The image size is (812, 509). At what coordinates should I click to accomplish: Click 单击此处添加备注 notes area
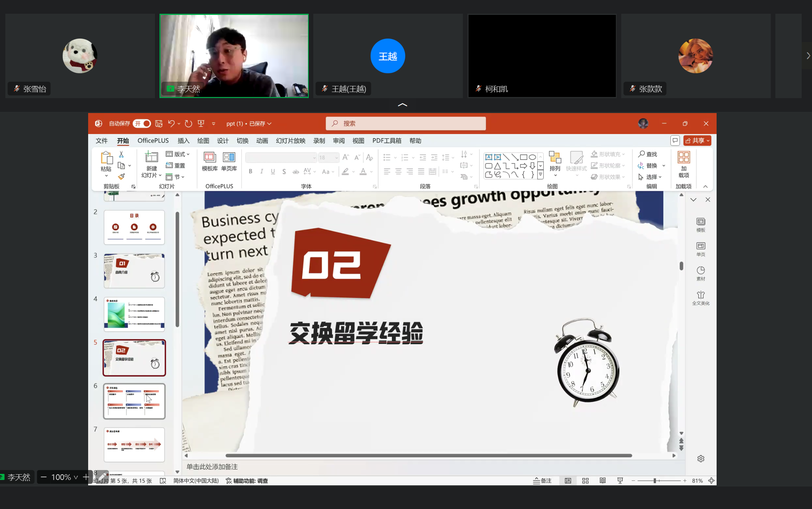pyautogui.click(x=212, y=467)
